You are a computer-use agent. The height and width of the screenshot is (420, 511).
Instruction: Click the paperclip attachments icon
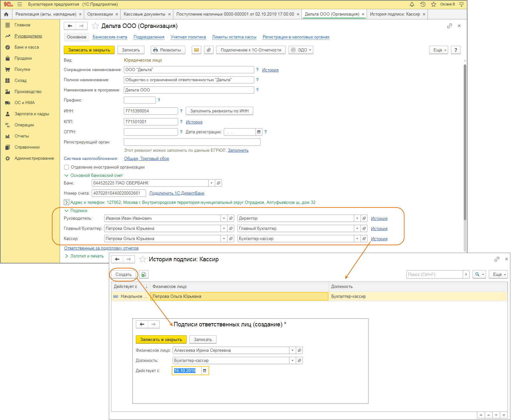pyautogui.click(x=209, y=50)
